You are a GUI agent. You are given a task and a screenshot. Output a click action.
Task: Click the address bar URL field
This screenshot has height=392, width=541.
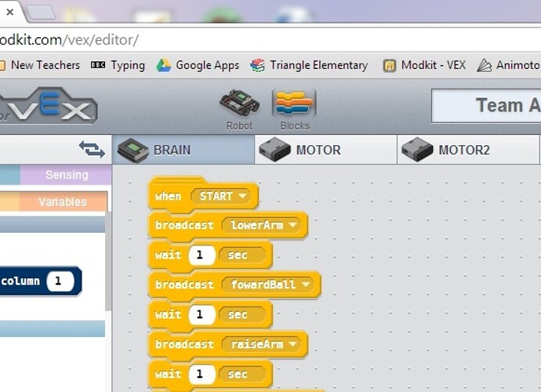coord(270,40)
